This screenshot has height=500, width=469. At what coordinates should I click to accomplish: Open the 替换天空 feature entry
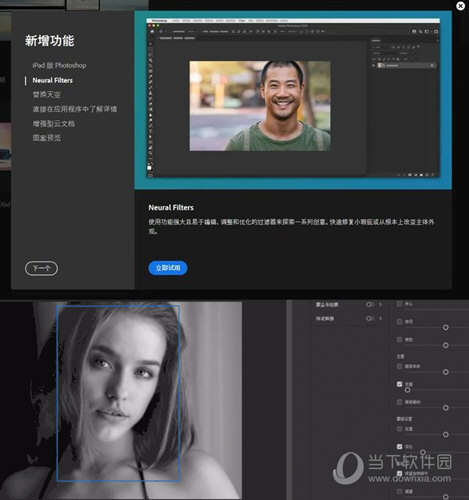(47, 95)
